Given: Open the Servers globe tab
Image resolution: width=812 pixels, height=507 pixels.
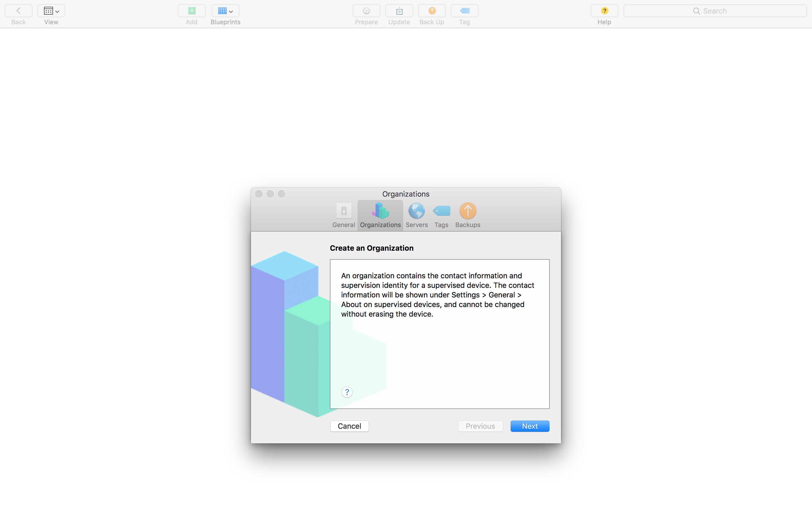Looking at the screenshot, I should click(x=416, y=215).
